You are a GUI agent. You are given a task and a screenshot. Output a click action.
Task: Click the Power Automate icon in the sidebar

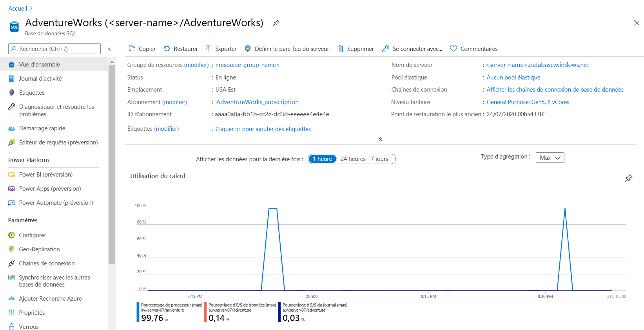pos(12,203)
